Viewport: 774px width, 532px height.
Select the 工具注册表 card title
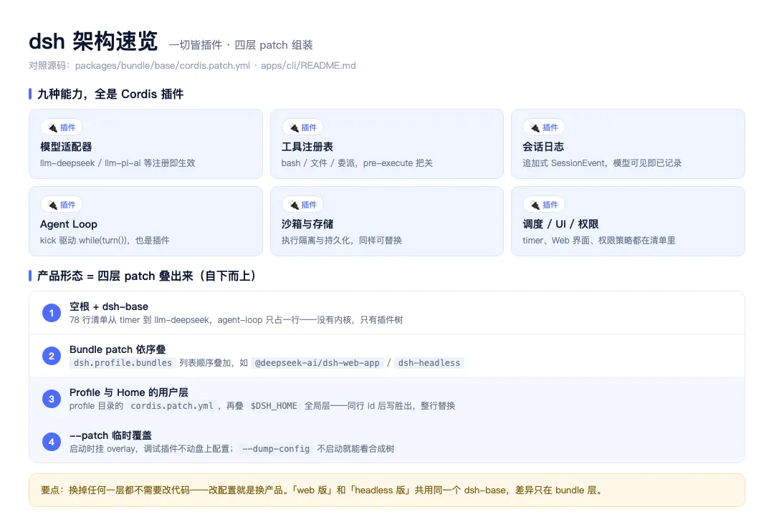tap(307, 147)
